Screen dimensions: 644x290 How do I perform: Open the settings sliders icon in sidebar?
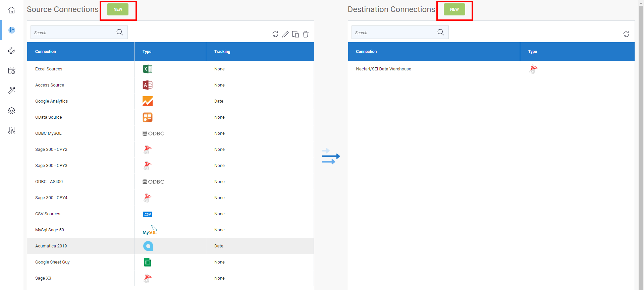pyautogui.click(x=12, y=131)
